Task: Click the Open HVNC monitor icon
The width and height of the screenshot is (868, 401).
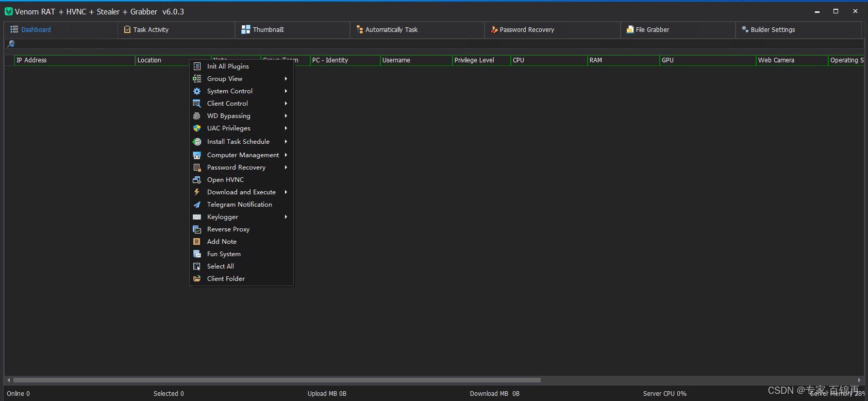Action: pos(197,180)
